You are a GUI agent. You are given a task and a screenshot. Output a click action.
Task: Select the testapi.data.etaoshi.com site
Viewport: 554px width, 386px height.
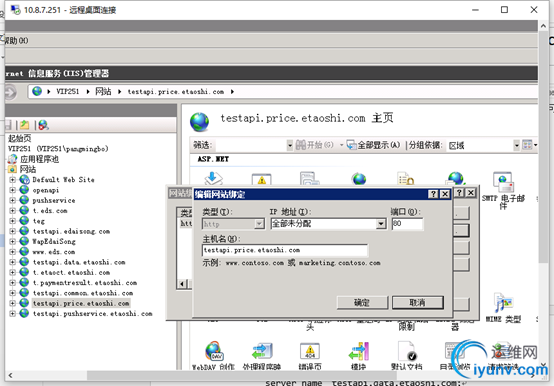click(79, 262)
